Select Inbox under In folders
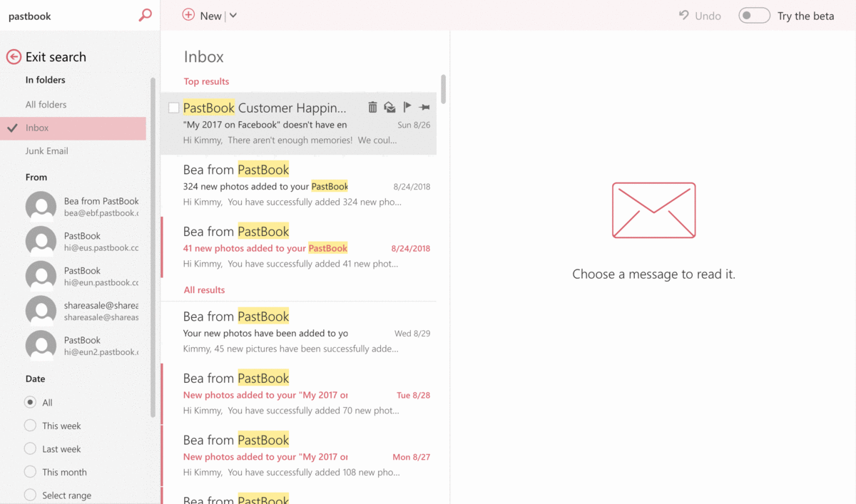 (41, 127)
